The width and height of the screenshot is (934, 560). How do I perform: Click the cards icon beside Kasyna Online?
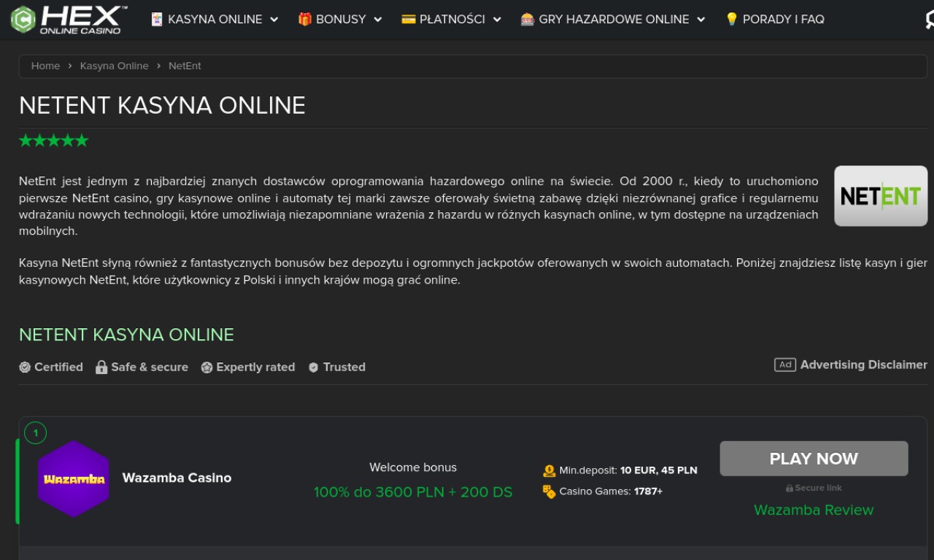point(157,20)
